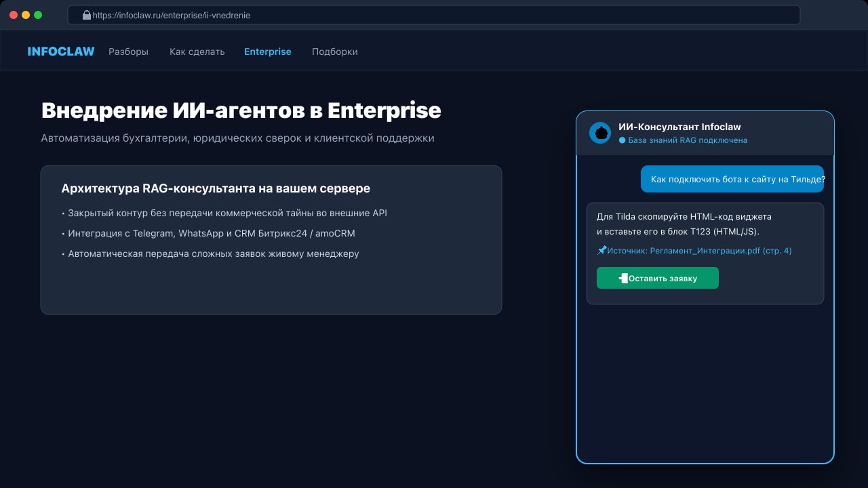The height and width of the screenshot is (488, 868).
Task: Click the Интеграция с Telegram bullet point
Action: click(208, 233)
